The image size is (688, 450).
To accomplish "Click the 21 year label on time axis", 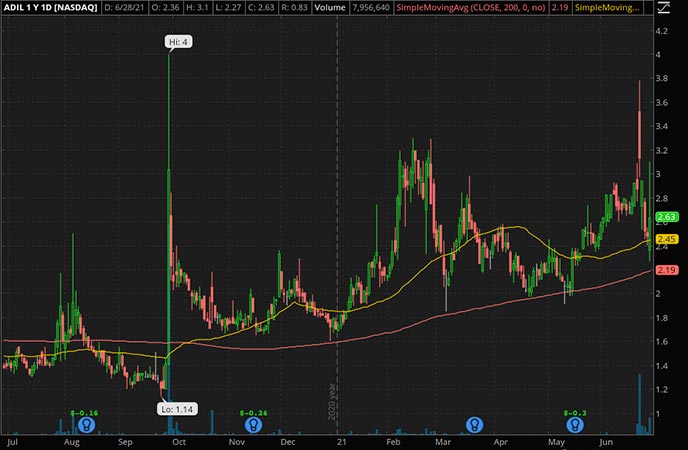I will (x=342, y=442).
